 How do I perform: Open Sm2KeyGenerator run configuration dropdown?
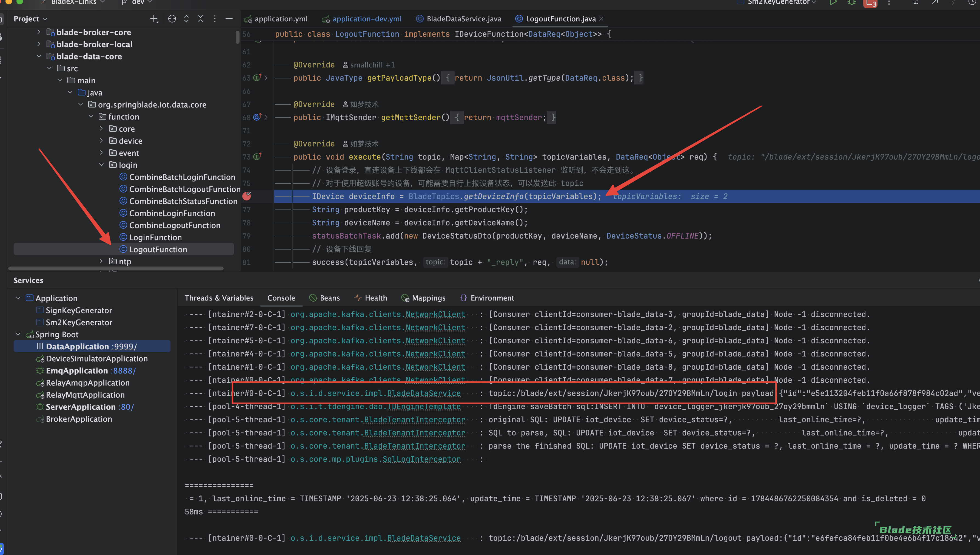click(777, 2)
